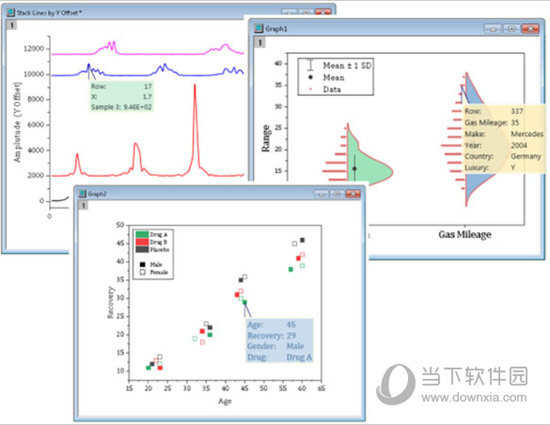The image size is (550, 425).
Task: Close the Graph2 window
Action: point(353,194)
